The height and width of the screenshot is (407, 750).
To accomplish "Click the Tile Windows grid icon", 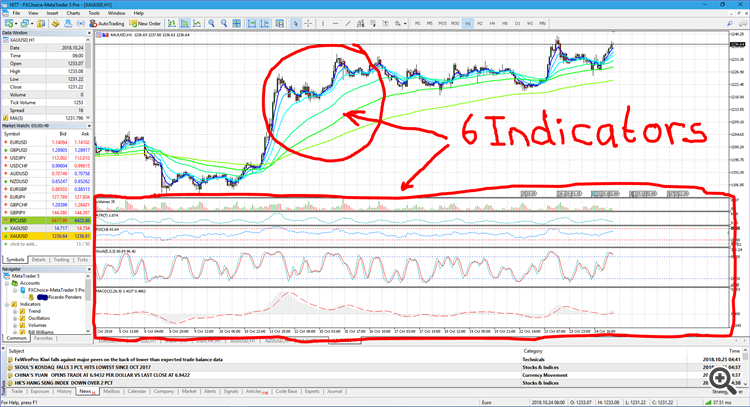I will (236, 23).
